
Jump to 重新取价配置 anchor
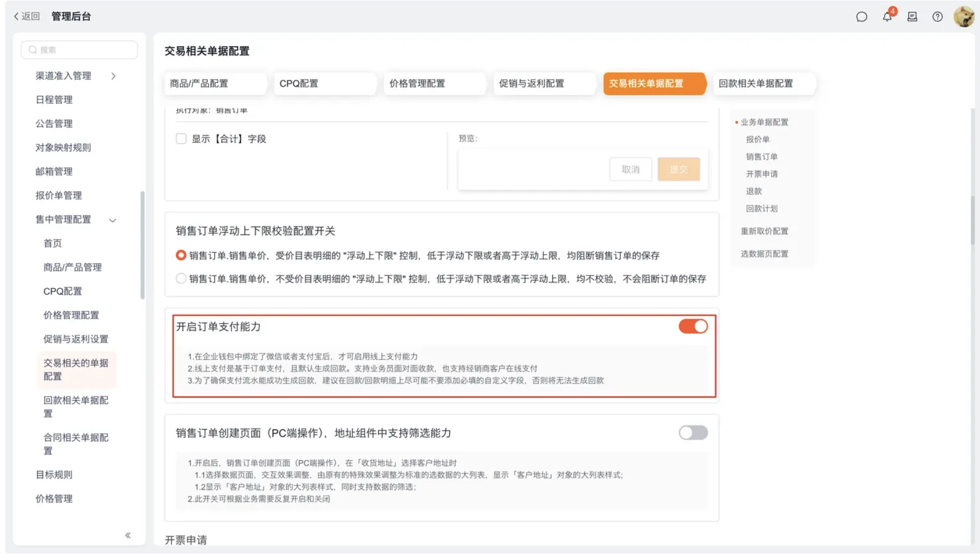point(764,231)
